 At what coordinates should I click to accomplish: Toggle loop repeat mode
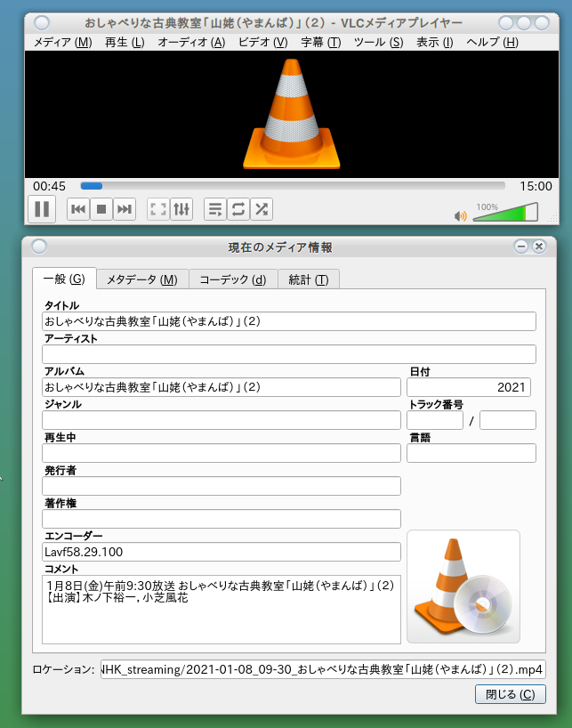click(x=238, y=209)
